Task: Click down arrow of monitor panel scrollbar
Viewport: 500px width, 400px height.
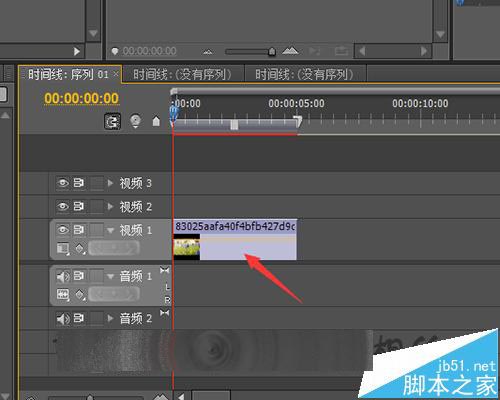Action: (440, 34)
